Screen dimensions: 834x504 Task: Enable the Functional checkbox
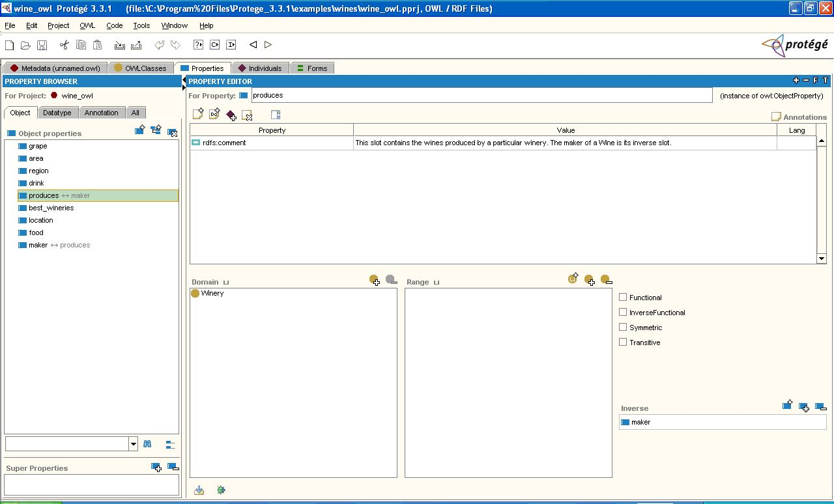pos(623,297)
